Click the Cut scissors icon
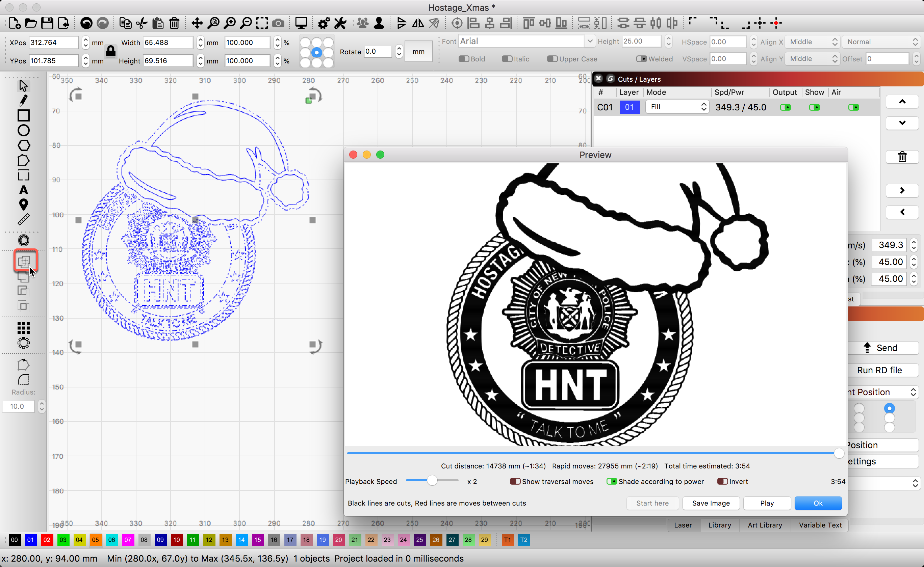This screenshot has height=567, width=924. pyautogui.click(x=142, y=23)
